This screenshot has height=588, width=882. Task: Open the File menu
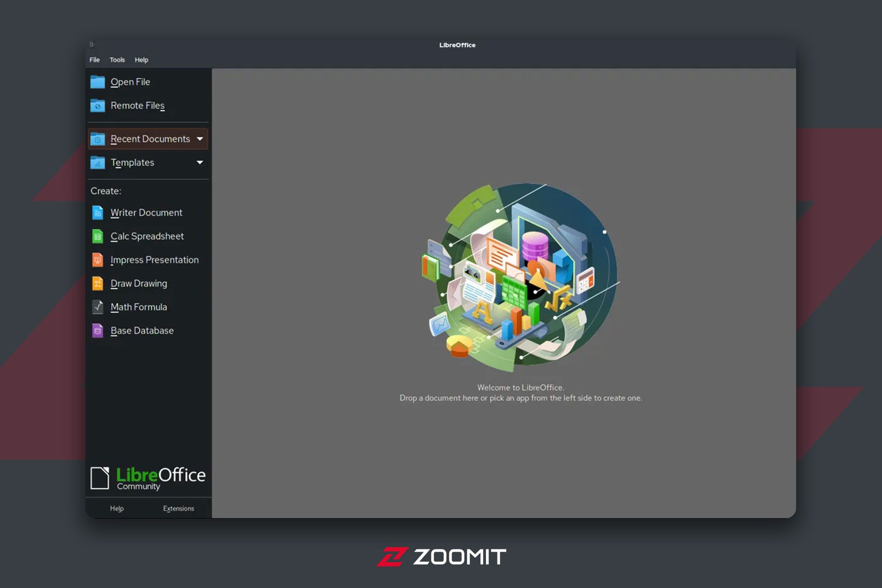click(95, 60)
